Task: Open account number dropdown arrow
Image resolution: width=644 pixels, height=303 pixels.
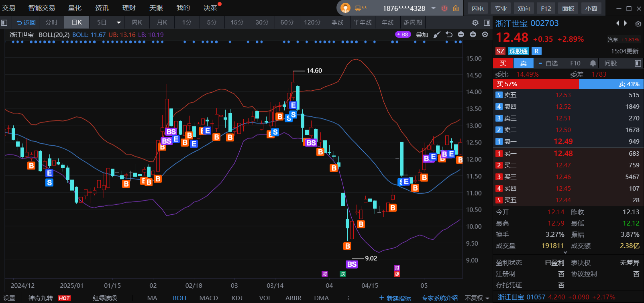Action: (x=433, y=8)
